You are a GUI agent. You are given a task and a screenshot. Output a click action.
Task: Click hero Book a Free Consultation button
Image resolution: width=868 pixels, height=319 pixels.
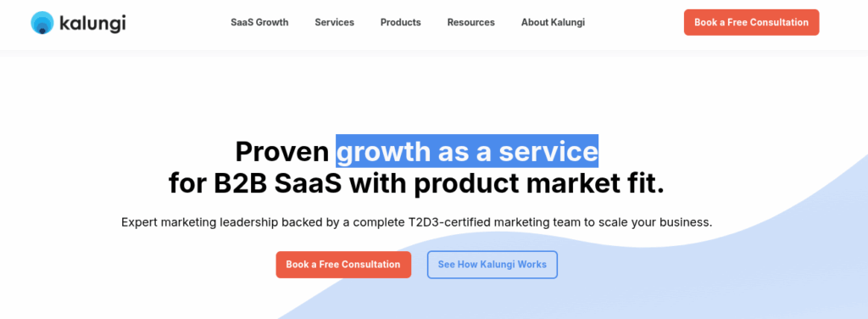click(343, 265)
